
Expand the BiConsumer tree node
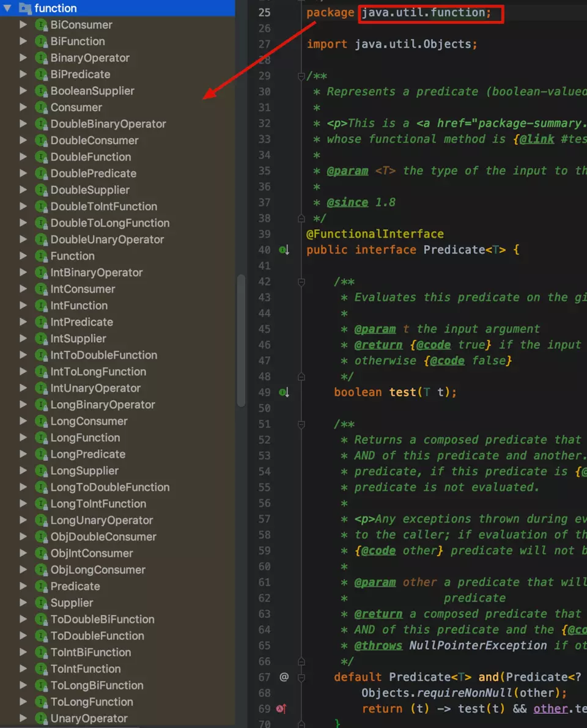coord(23,24)
